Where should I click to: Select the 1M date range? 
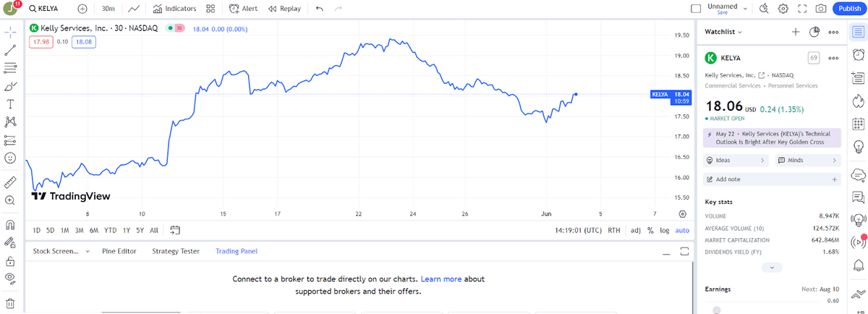(64, 230)
